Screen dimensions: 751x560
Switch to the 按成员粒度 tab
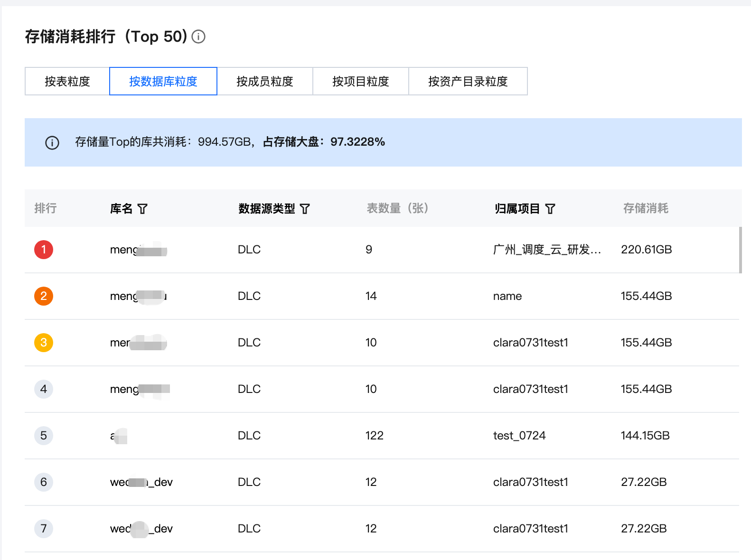tap(265, 81)
